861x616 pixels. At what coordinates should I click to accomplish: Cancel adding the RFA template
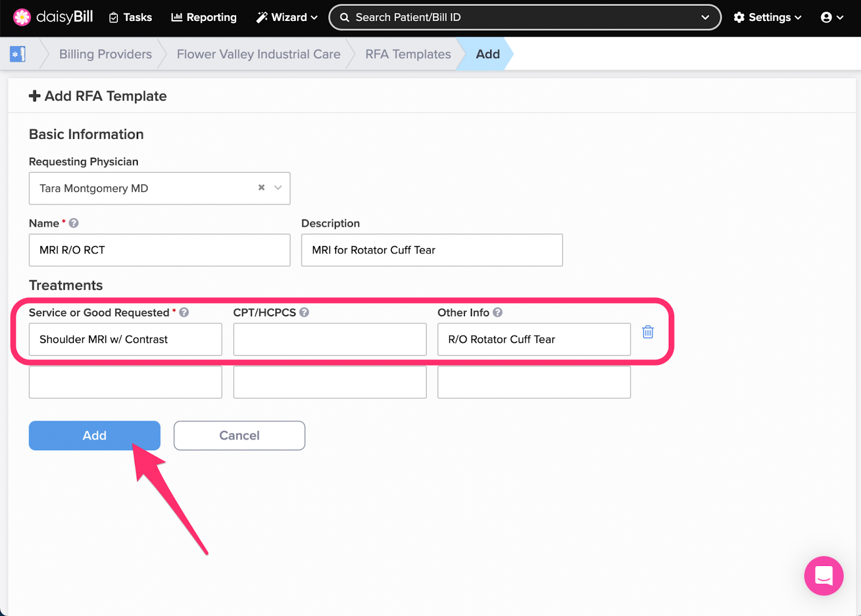coord(239,435)
